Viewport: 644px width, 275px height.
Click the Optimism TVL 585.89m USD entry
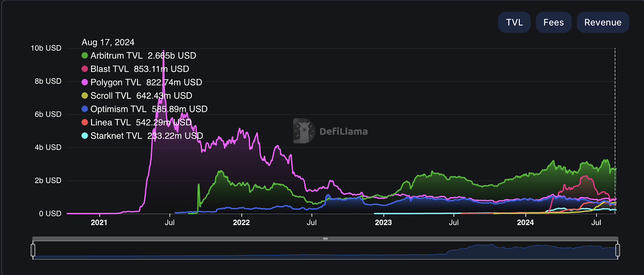149,109
